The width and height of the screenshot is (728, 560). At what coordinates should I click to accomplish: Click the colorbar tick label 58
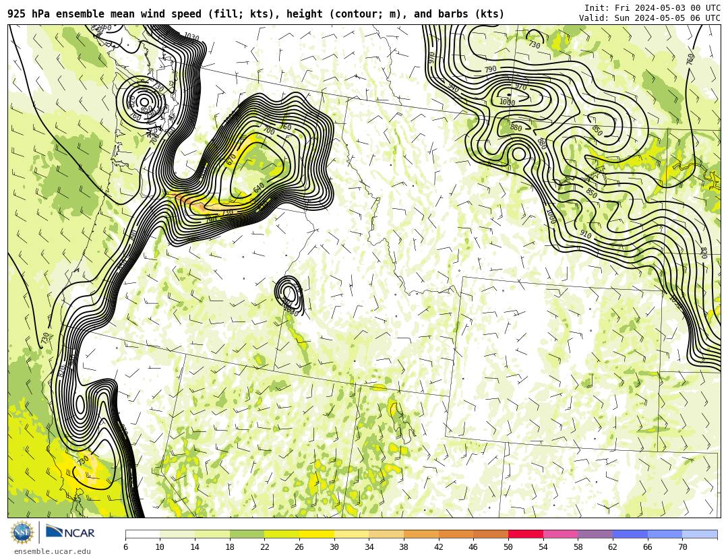(x=578, y=547)
